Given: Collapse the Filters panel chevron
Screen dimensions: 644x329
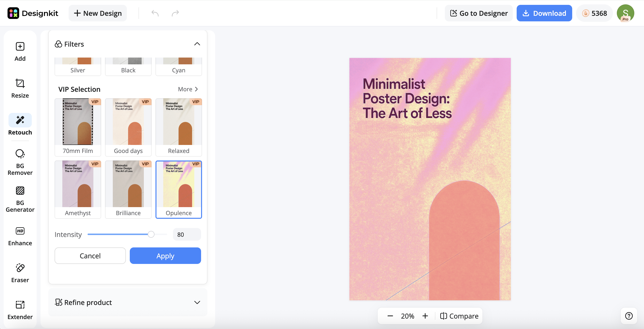Looking at the screenshot, I should (x=197, y=44).
